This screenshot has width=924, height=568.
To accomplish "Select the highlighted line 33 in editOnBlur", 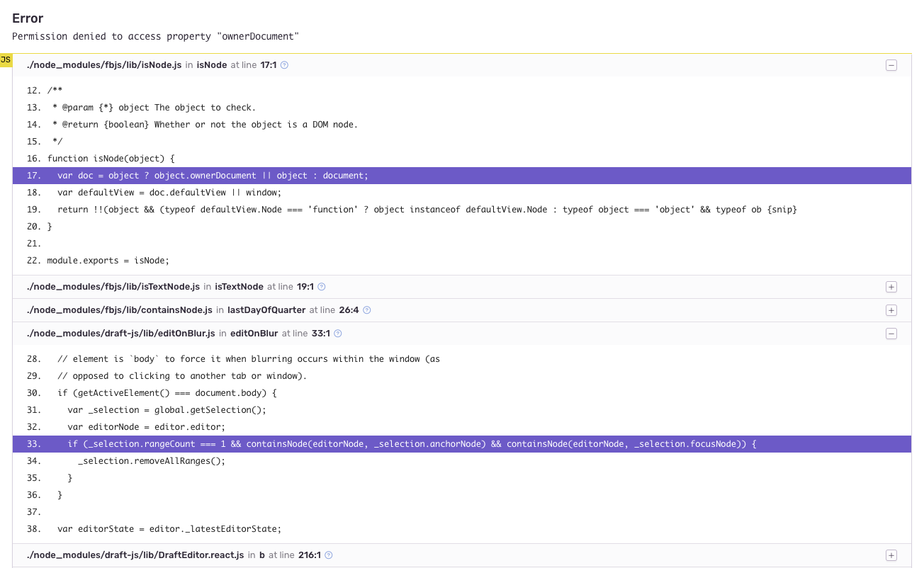I will (x=283, y=444).
